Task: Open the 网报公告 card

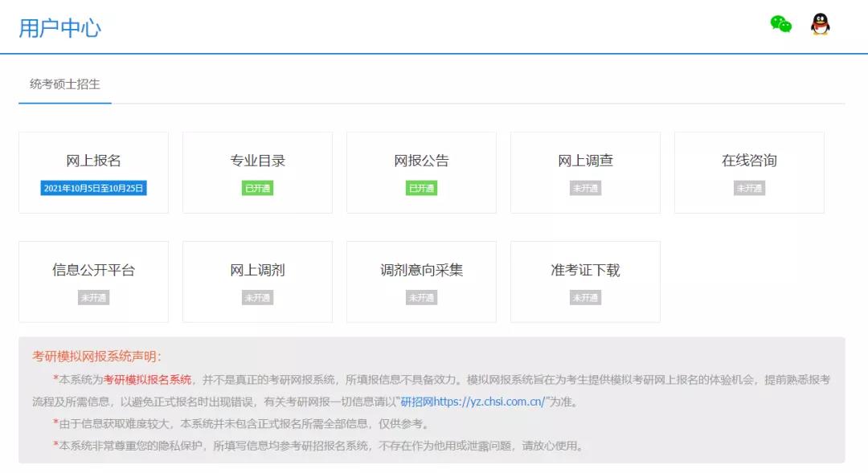Action: [x=421, y=161]
